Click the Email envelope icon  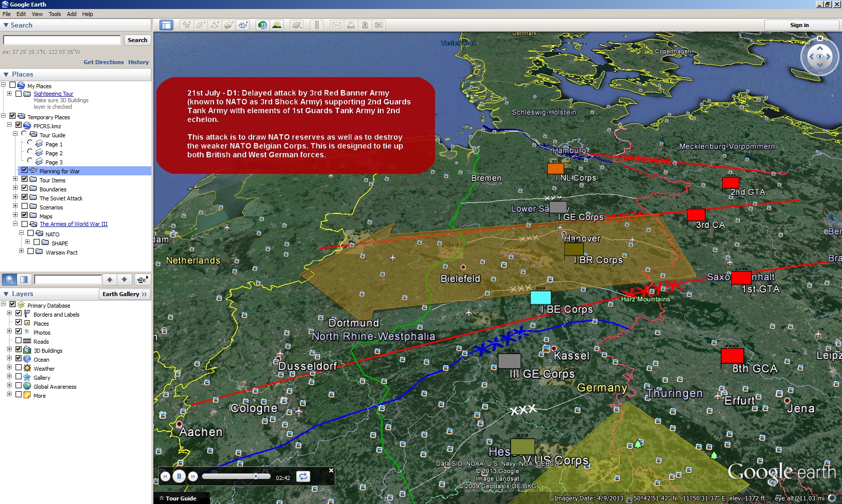pos(337,25)
